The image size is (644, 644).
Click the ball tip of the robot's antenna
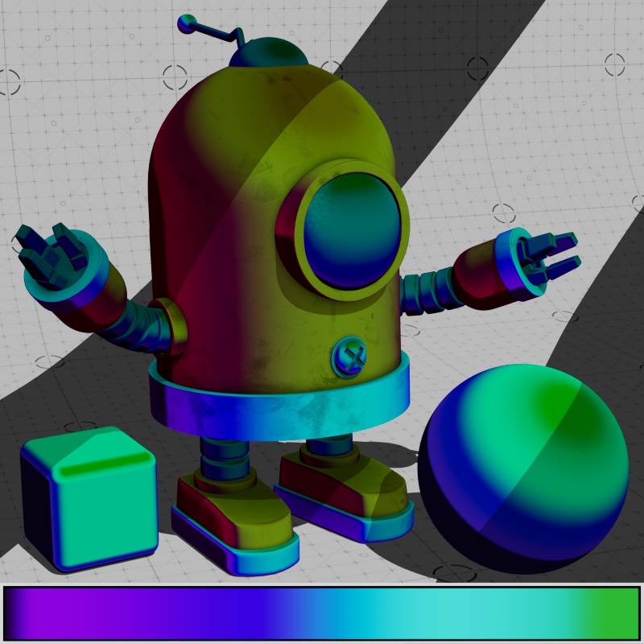(x=187, y=24)
